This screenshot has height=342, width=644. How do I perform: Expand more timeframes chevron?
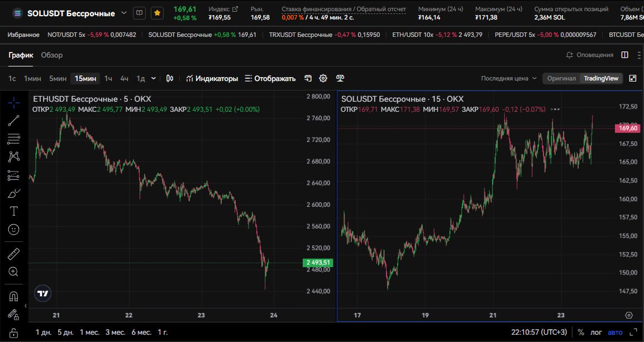click(154, 78)
